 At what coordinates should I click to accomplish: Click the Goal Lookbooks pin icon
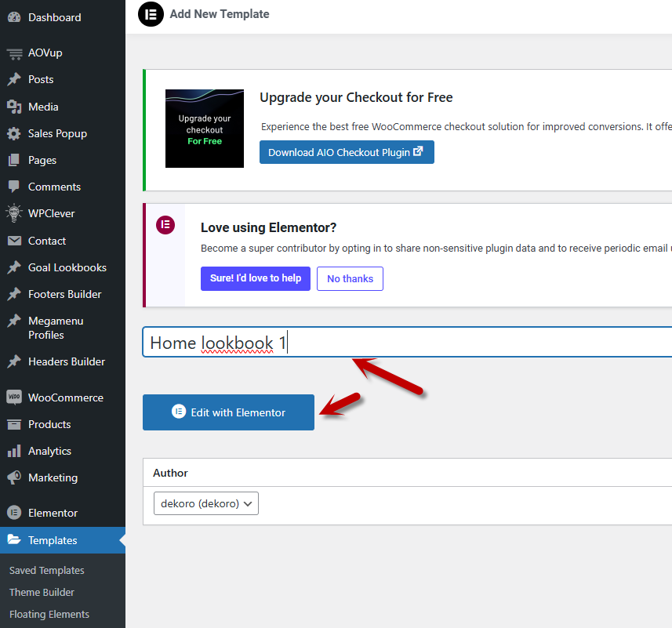[x=14, y=267]
